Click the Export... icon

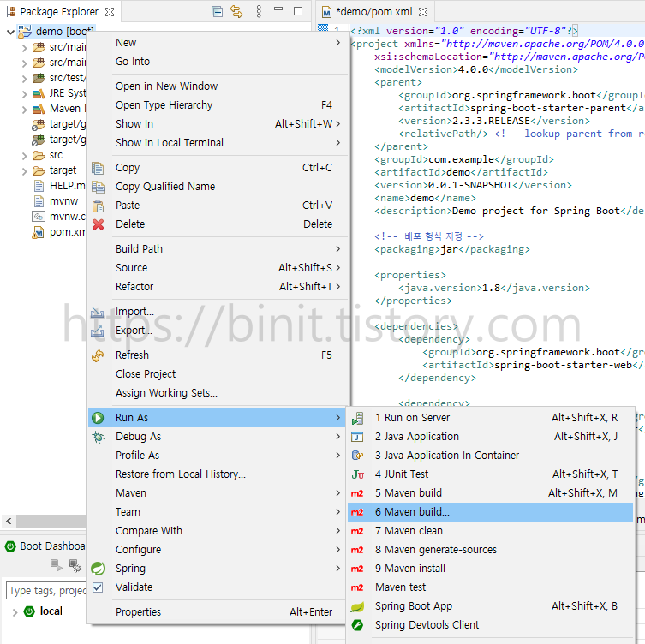click(98, 331)
